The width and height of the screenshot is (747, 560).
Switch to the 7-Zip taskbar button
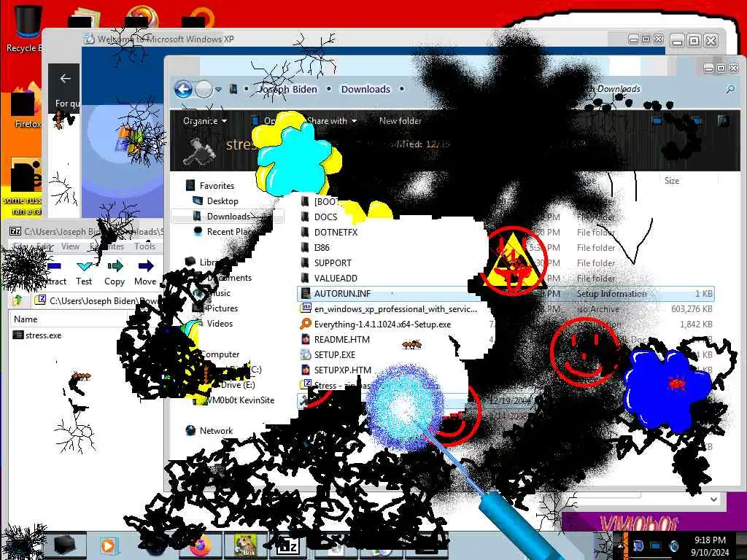click(x=288, y=545)
